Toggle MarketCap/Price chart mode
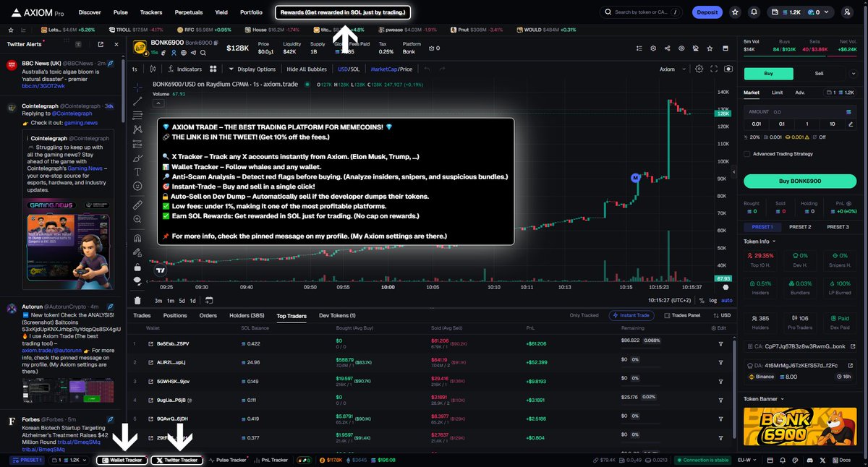868x467 pixels. tap(391, 69)
